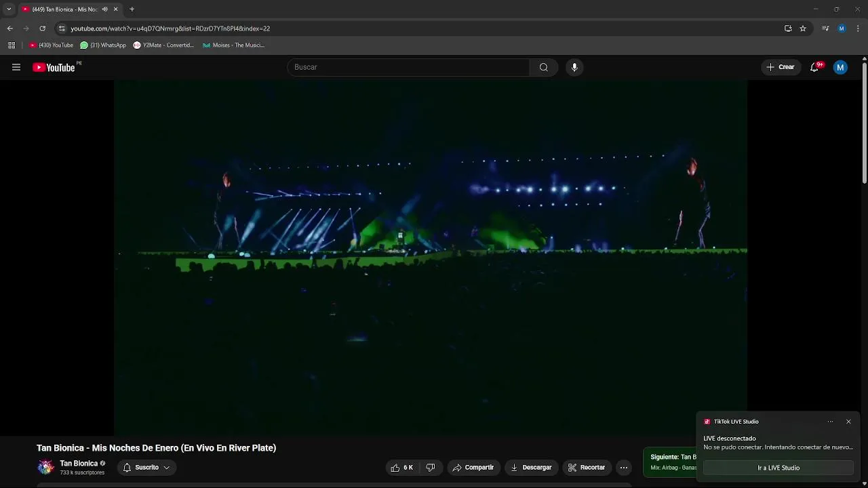The width and height of the screenshot is (868, 488).
Task: Open the WhatsApp bookmark
Action: [x=103, y=45]
